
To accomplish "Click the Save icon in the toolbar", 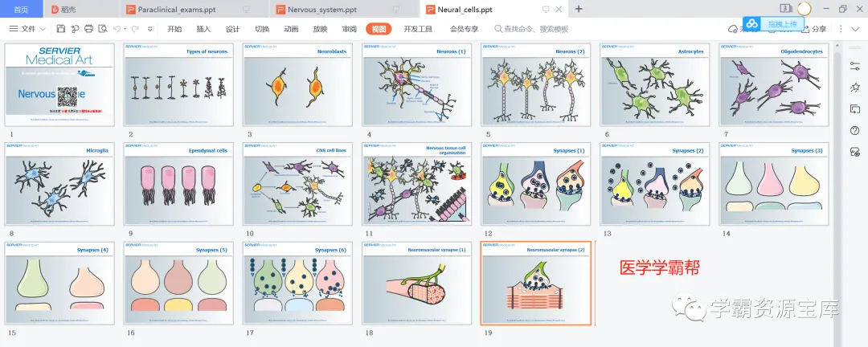I will point(61,29).
